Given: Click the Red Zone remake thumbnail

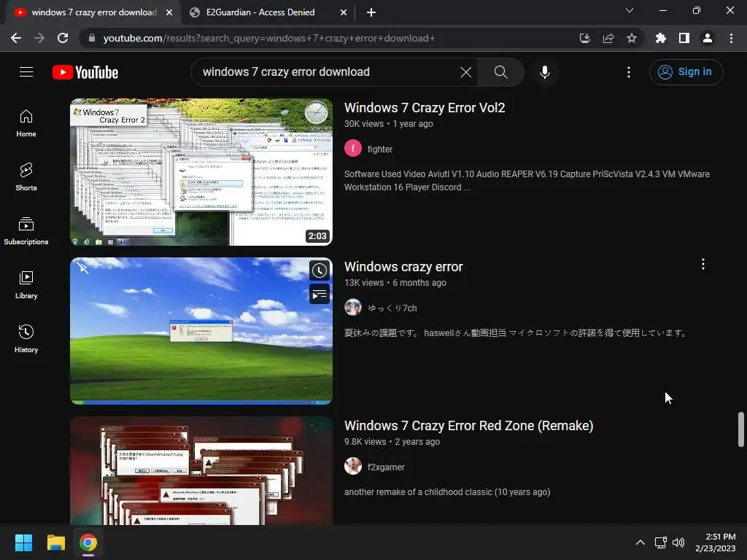Looking at the screenshot, I should point(201,471).
